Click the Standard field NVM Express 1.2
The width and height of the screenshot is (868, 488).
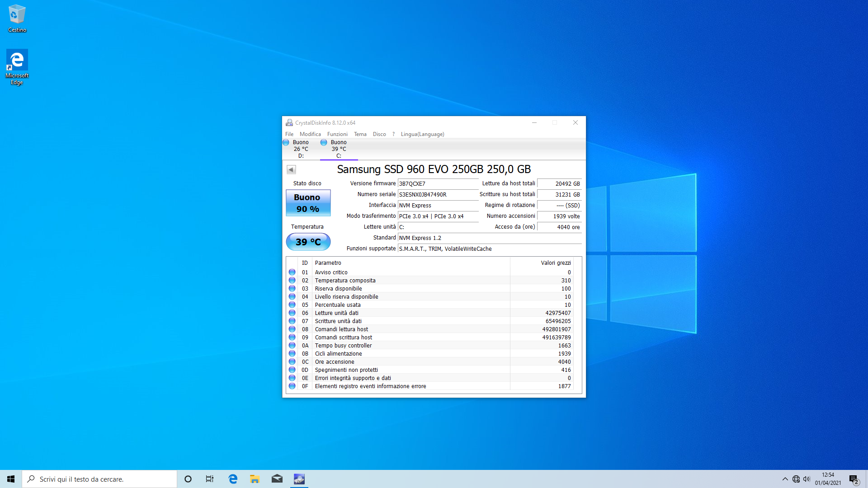pyautogui.click(x=490, y=238)
